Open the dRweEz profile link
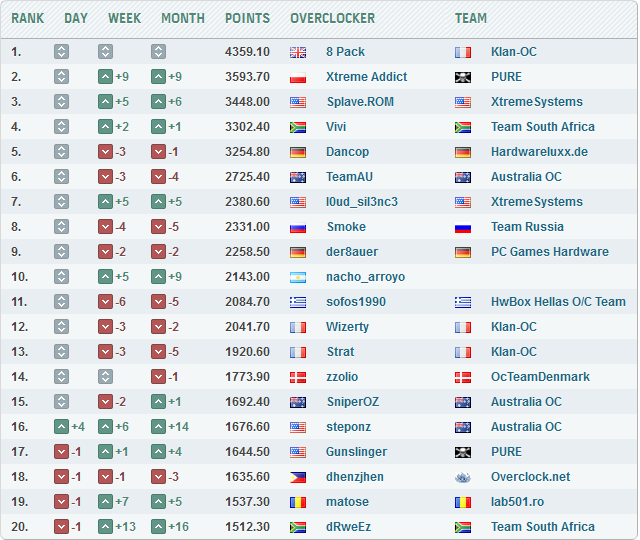 coord(349,527)
